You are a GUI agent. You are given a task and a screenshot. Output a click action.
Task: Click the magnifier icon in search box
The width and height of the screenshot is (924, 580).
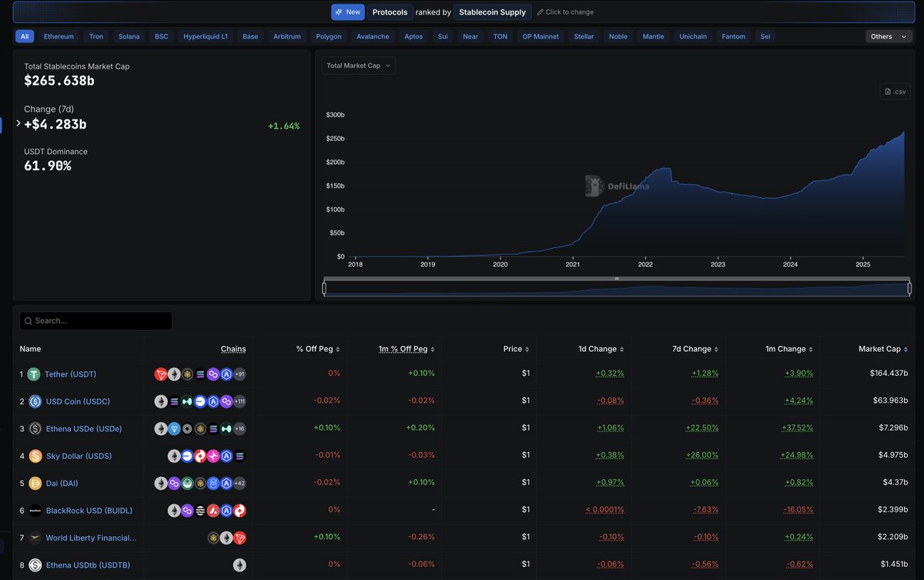[x=28, y=320]
